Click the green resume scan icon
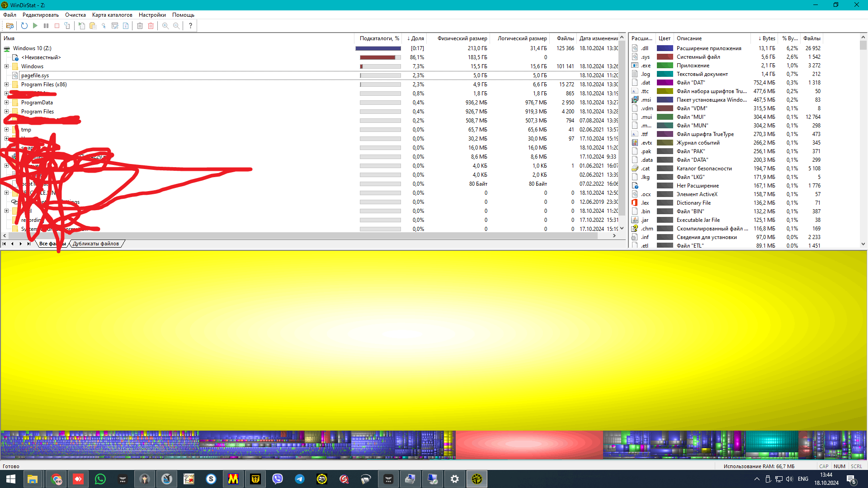Screen dimensions: 868x488 (35, 26)
